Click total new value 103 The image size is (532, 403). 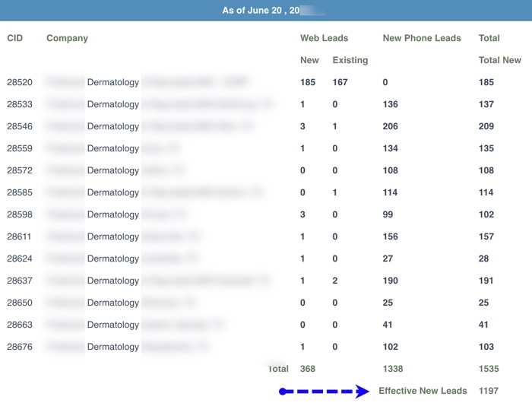pos(486,347)
